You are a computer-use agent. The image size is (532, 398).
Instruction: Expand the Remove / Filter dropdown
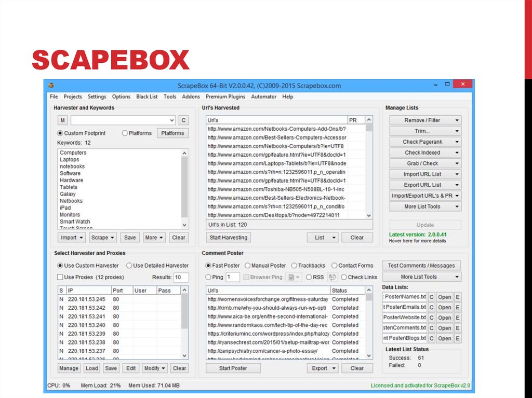pyautogui.click(x=425, y=120)
